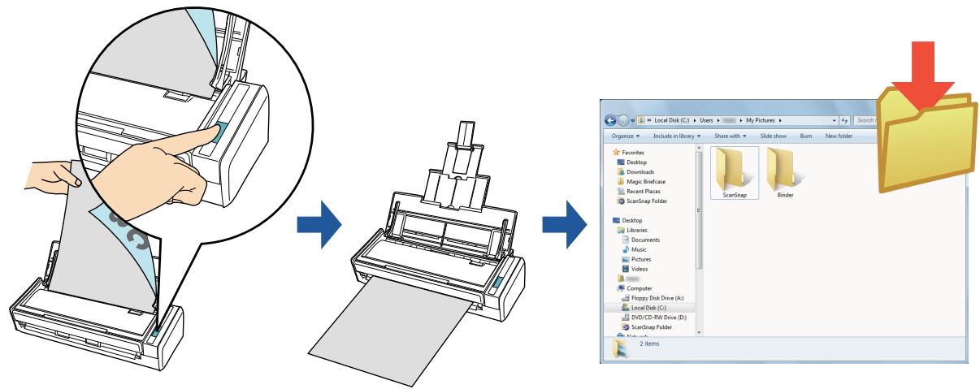Select the Desktop root node above Libraries
980x389 pixels.
pyautogui.click(x=628, y=220)
